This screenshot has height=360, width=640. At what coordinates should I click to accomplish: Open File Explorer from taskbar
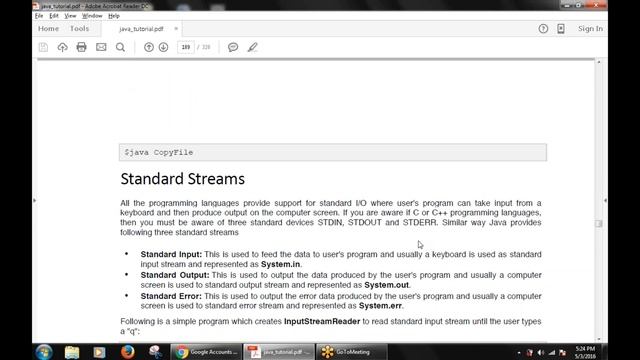pos(72,352)
